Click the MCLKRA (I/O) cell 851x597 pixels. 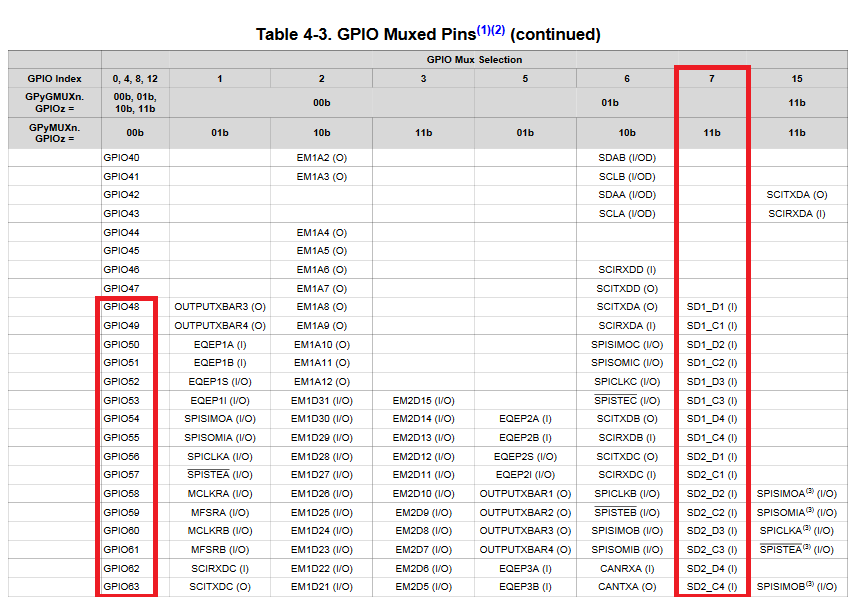coord(220,493)
